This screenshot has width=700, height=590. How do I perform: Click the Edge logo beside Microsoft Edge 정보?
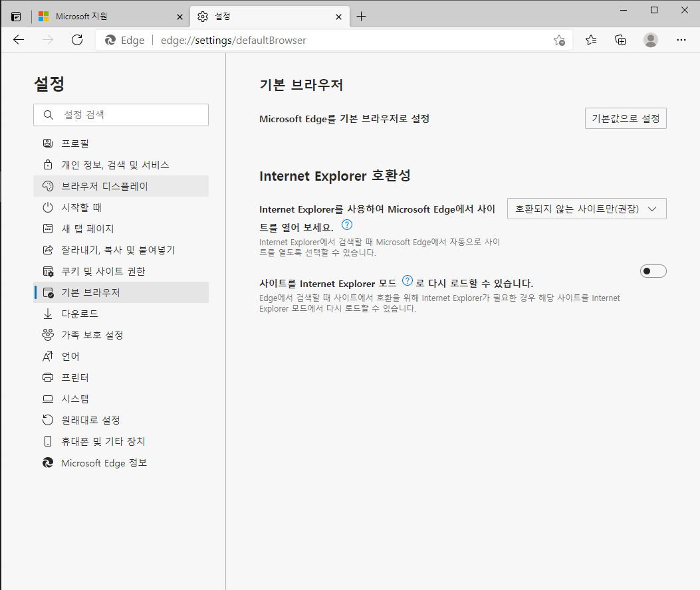(48, 463)
